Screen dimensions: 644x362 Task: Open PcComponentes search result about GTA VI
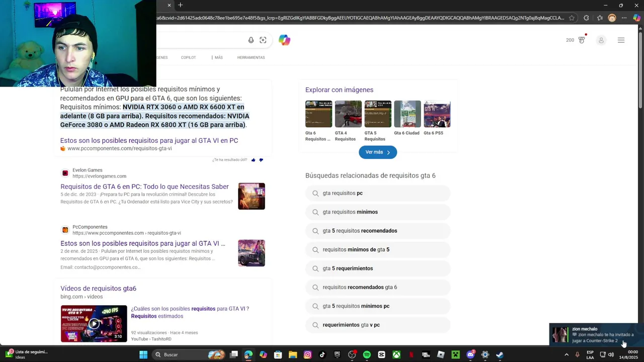tap(143, 243)
